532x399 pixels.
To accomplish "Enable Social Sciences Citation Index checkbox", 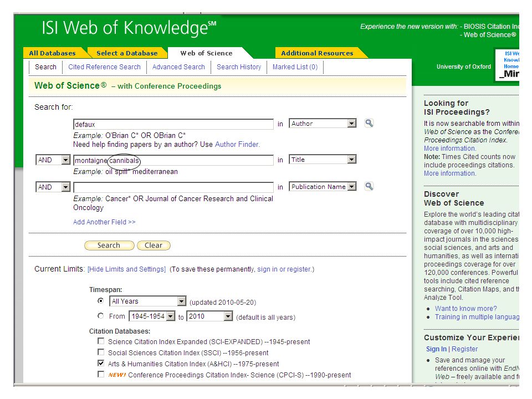I will pyautogui.click(x=101, y=352).
